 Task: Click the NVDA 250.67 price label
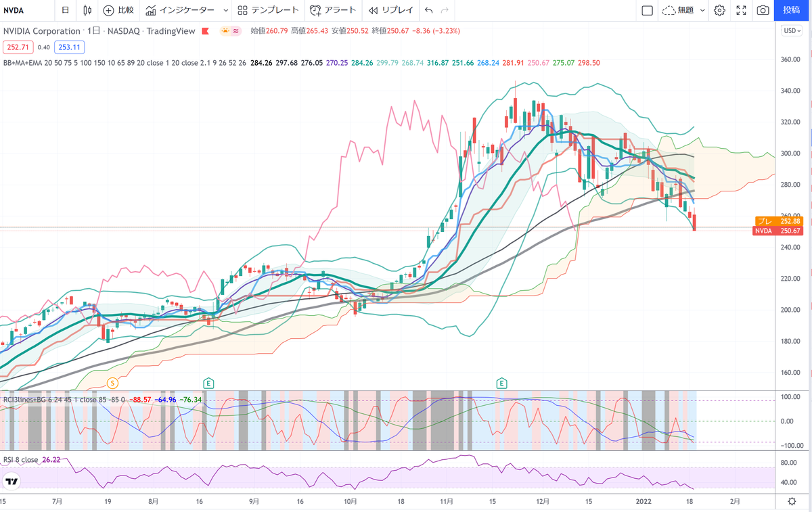777,231
